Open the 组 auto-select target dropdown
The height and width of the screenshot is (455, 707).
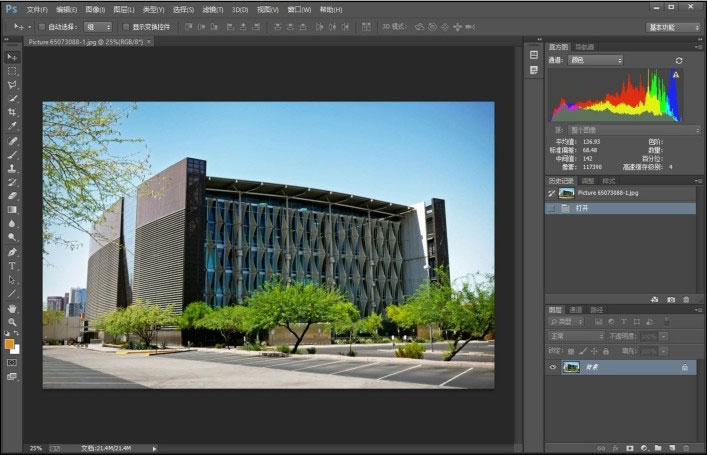pyautogui.click(x=97, y=27)
